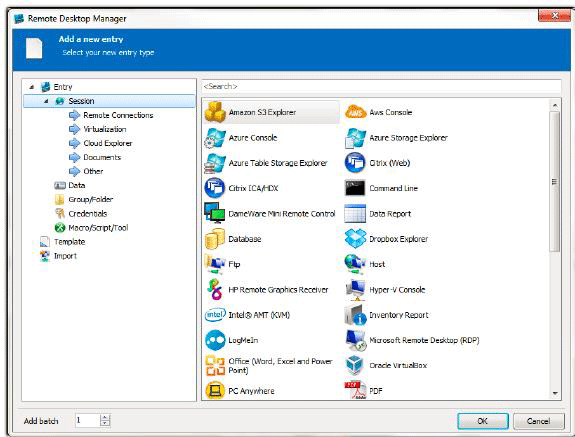Image resolution: width=575 pixels, height=437 pixels.
Task: Collapse the Entry tree node arrow
Action: (32, 87)
